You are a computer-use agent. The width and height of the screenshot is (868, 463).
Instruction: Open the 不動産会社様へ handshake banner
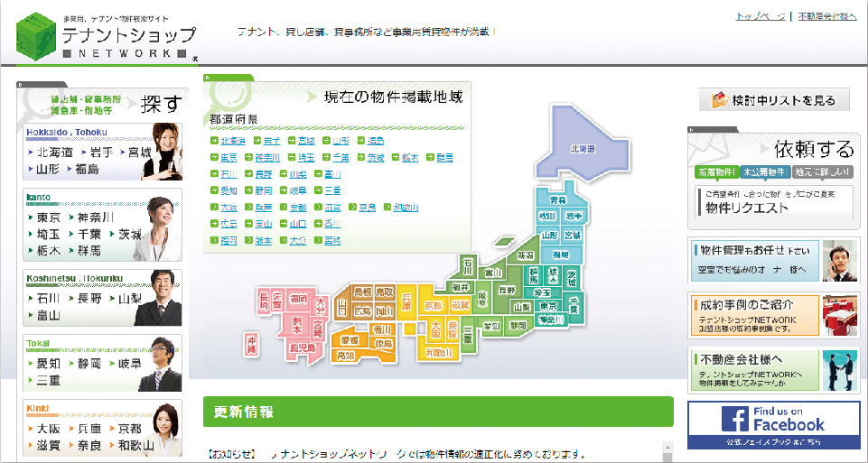(773, 370)
